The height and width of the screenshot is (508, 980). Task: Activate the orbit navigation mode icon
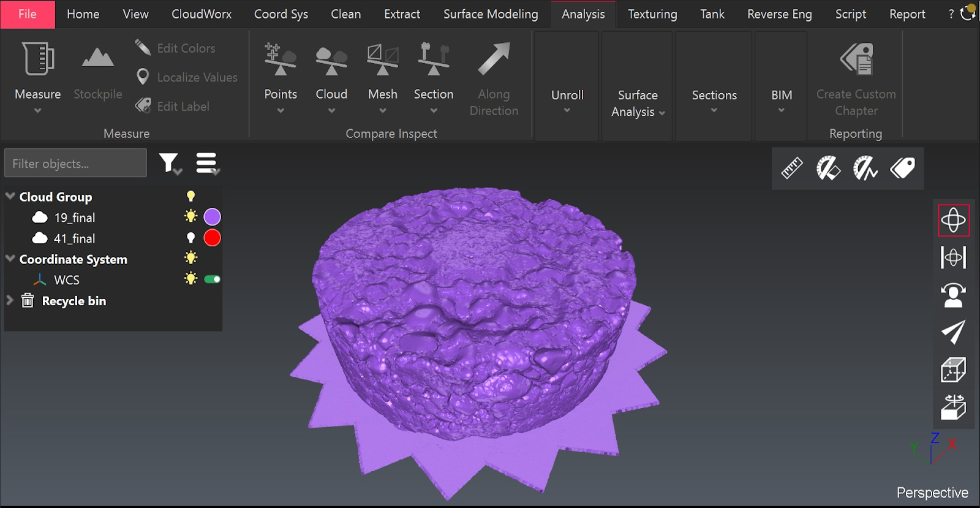pyautogui.click(x=954, y=220)
